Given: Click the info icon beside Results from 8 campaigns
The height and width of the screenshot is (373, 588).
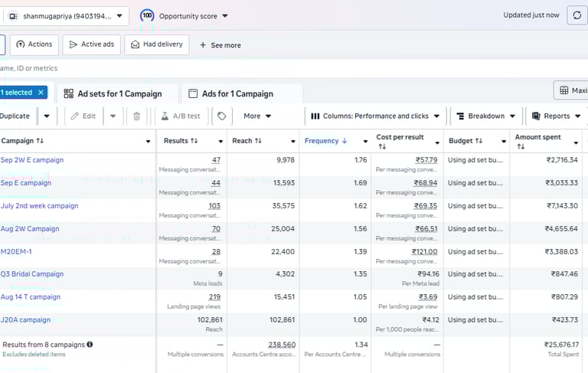Looking at the screenshot, I should pyautogui.click(x=90, y=345).
